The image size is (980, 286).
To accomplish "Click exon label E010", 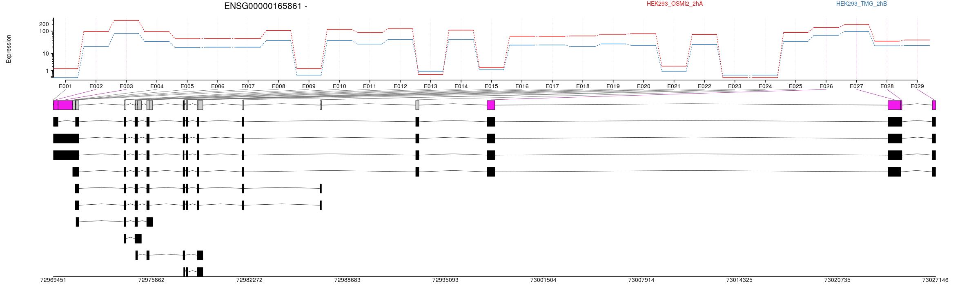I will click(339, 86).
